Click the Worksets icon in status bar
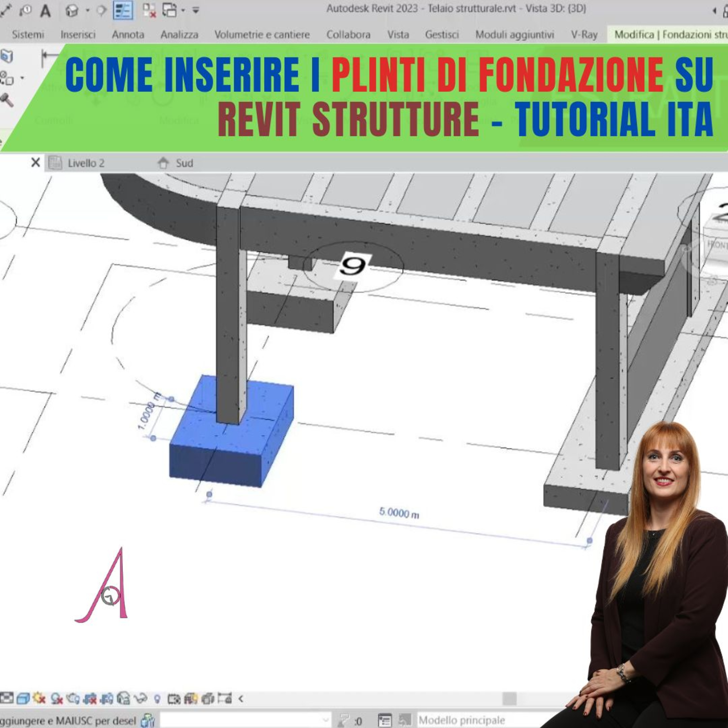 tap(148, 720)
